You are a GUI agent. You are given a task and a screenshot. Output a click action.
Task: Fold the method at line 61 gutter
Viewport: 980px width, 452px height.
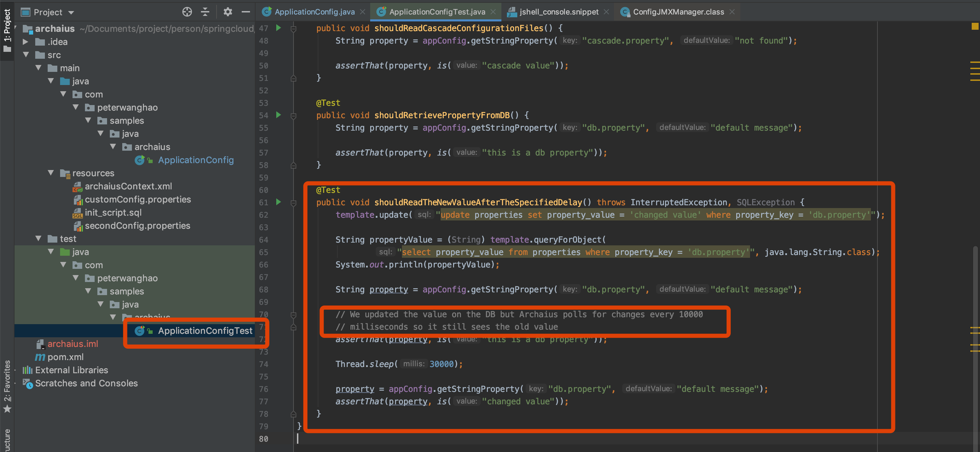point(293,203)
